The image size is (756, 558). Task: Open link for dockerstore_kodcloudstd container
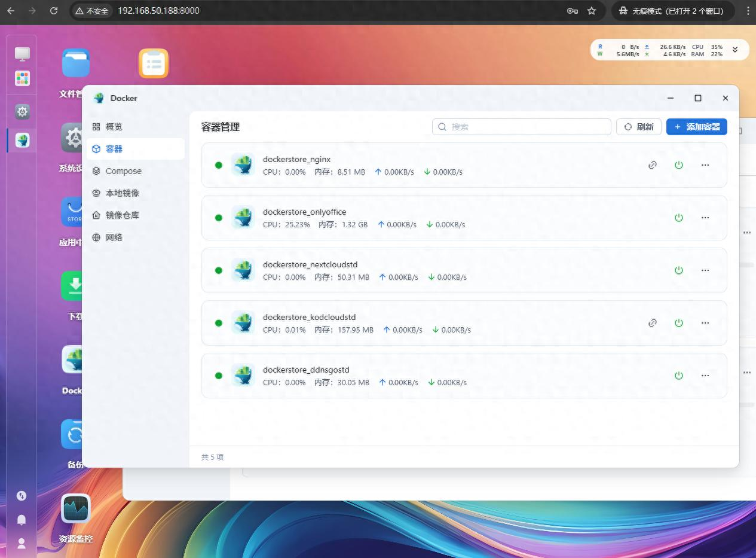pyautogui.click(x=653, y=323)
